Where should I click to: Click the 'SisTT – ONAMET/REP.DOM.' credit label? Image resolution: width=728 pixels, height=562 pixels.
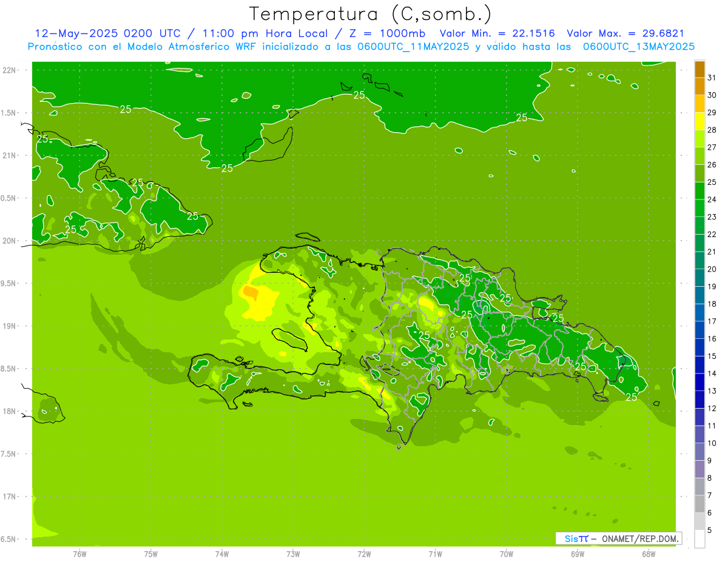pyautogui.click(x=619, y=538)
